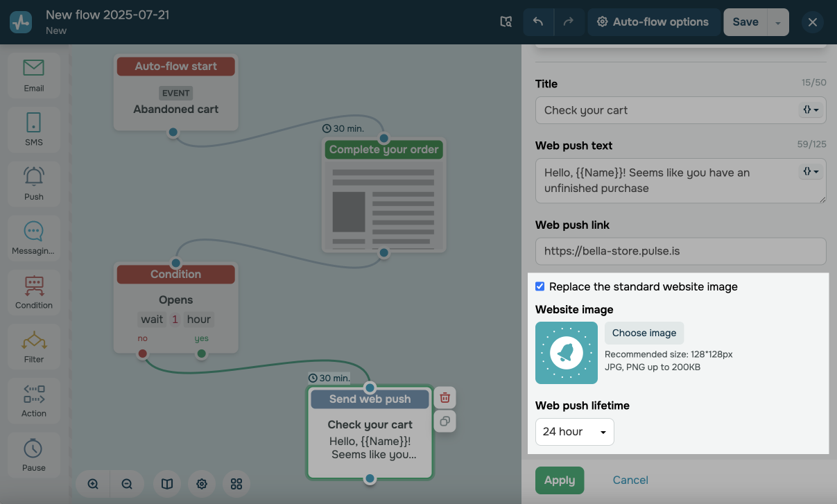837x504 pixels.
Task: Click the undo arrow button
Action: [x=538, y=22]
